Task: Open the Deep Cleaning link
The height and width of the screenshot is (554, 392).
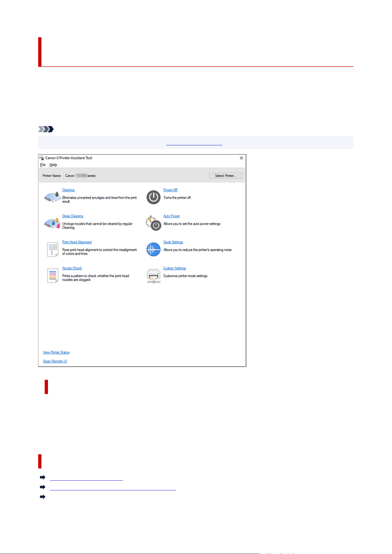Action: coord(73,216)
